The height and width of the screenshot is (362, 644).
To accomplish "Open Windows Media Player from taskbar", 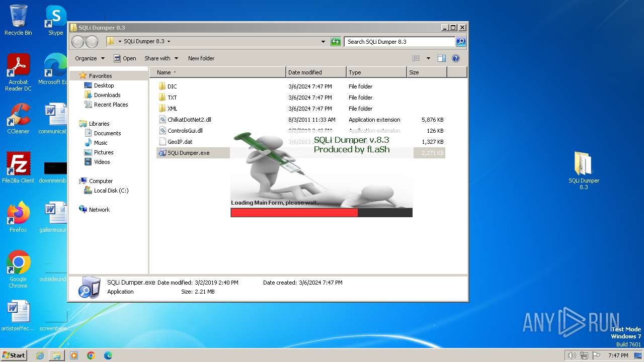I will 74,355.
